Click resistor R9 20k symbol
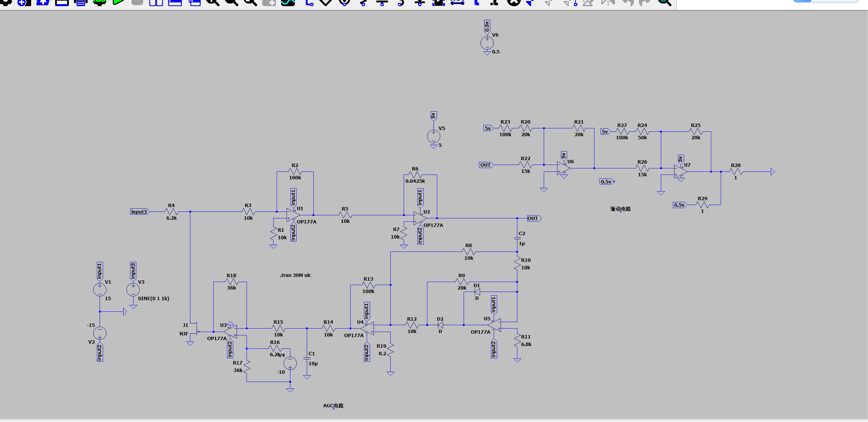 462,282
